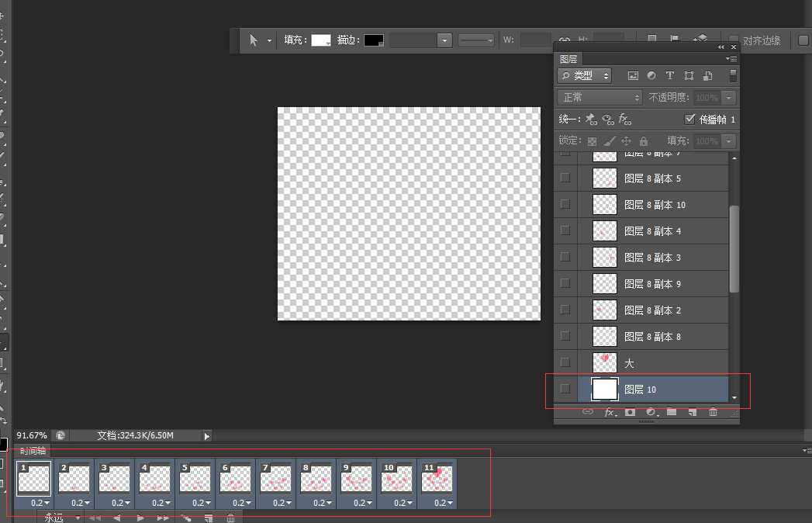Delete layer using the layers panel trash icon

[x=713, y=412]
